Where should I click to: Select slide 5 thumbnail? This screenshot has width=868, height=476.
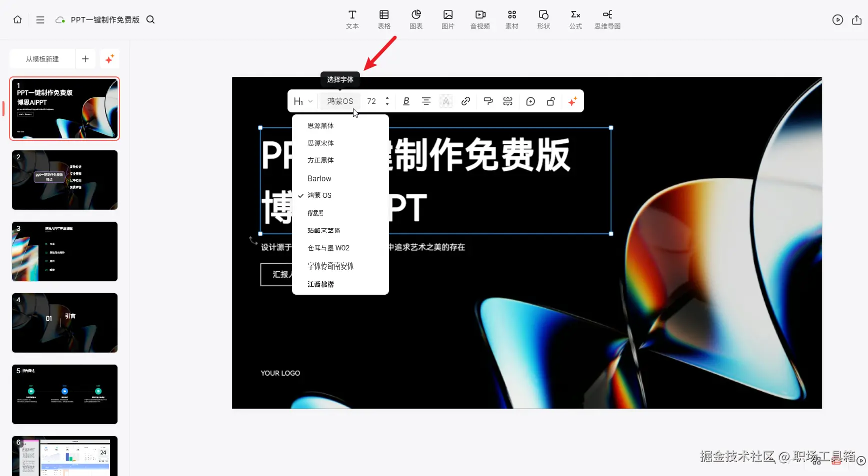click(64, 394)
